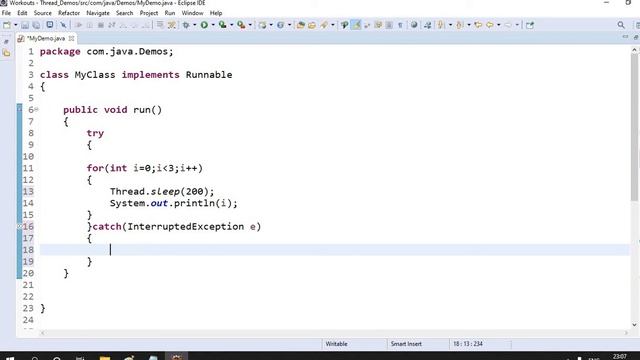Click 'InterruptedException' in catch clause
This screenshot has width=640, height=360.
[x=186, y=227]
